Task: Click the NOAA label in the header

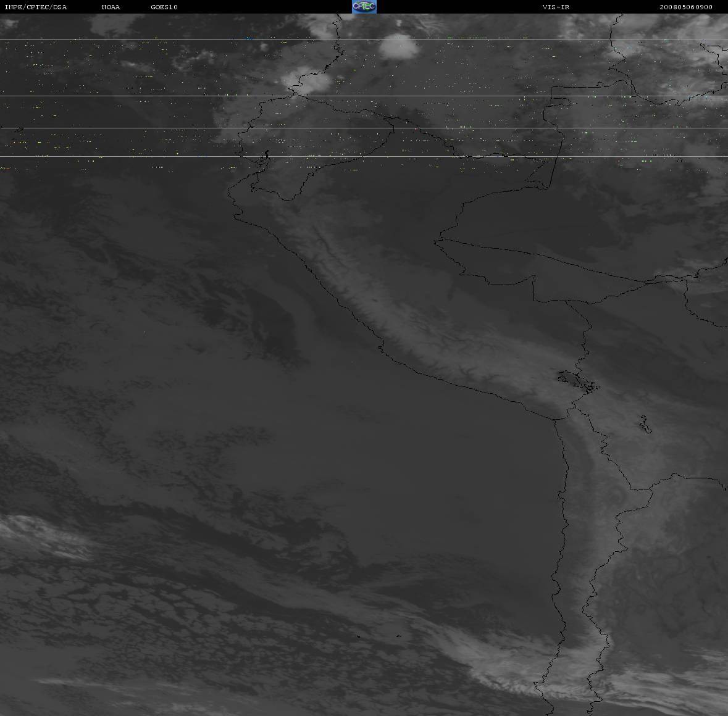Action: (x=111, y=7)
